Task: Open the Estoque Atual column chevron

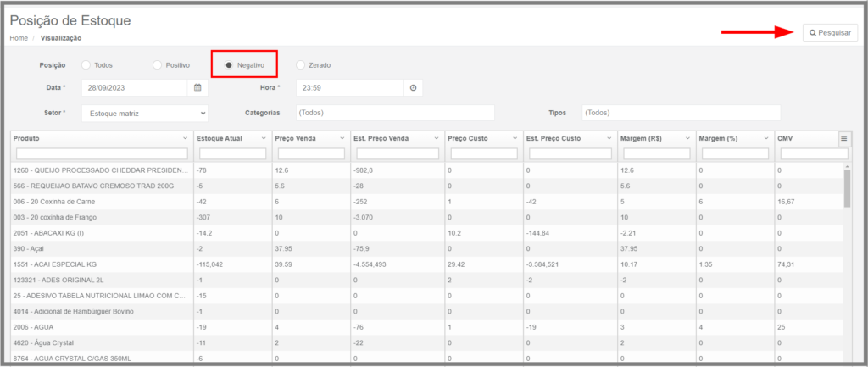Action: pyautogui.click(x=264, y=138)
